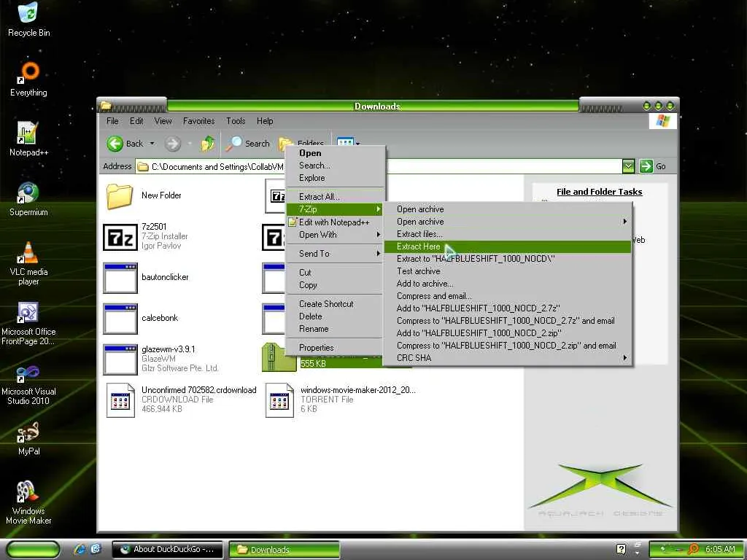
Task: Select the bautonclicker file icon
Action: pos(120,278)
